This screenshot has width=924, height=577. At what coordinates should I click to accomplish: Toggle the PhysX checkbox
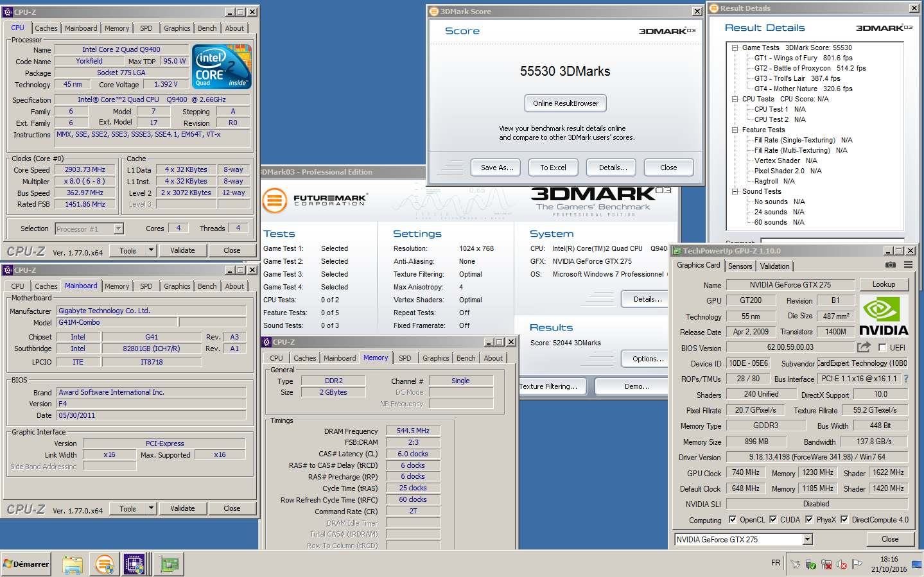tap(809, 520)
